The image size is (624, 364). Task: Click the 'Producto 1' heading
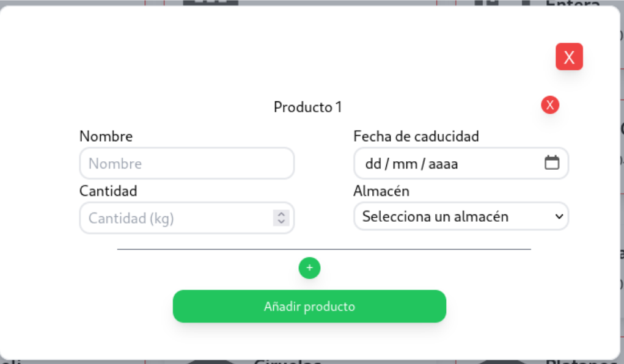click(307, 107)
